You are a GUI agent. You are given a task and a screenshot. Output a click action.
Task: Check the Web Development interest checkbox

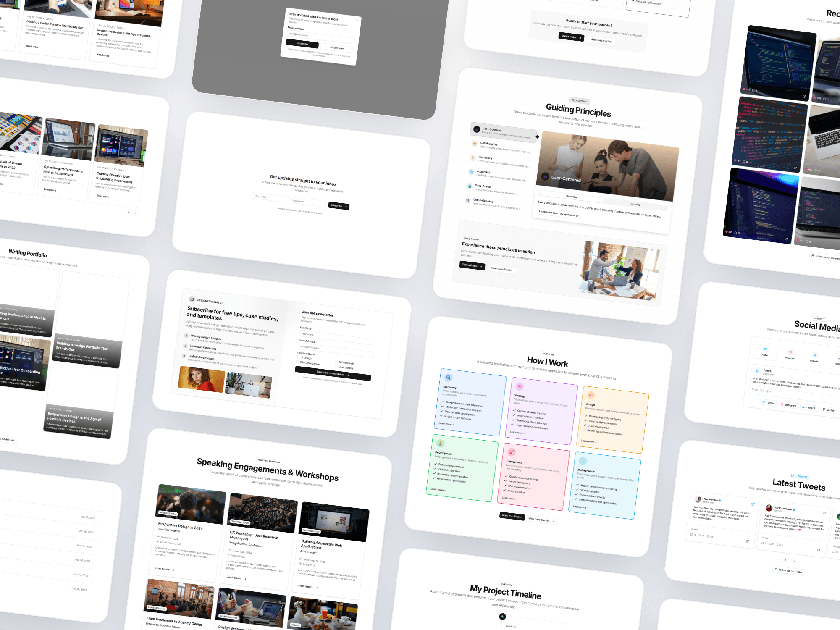(298, 362)
